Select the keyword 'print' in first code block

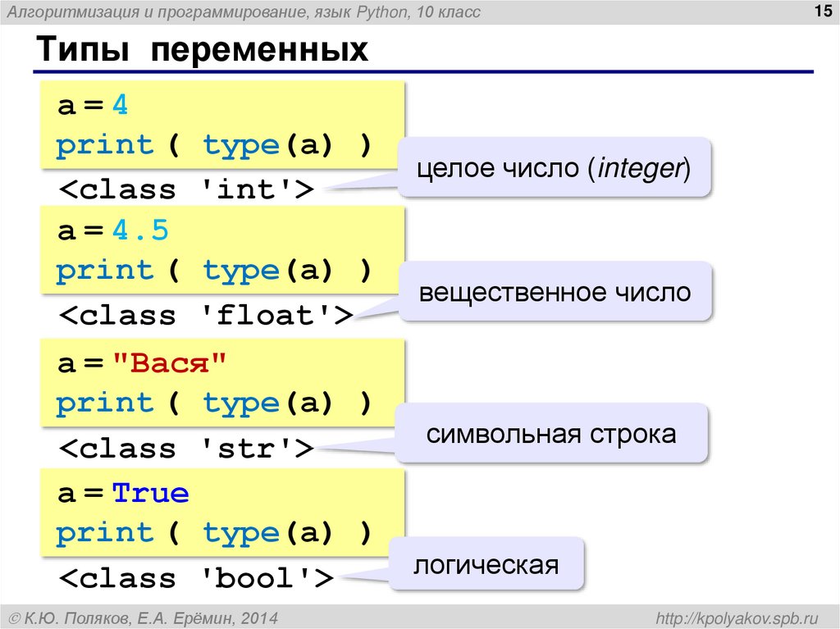click(x=103, y=144)
